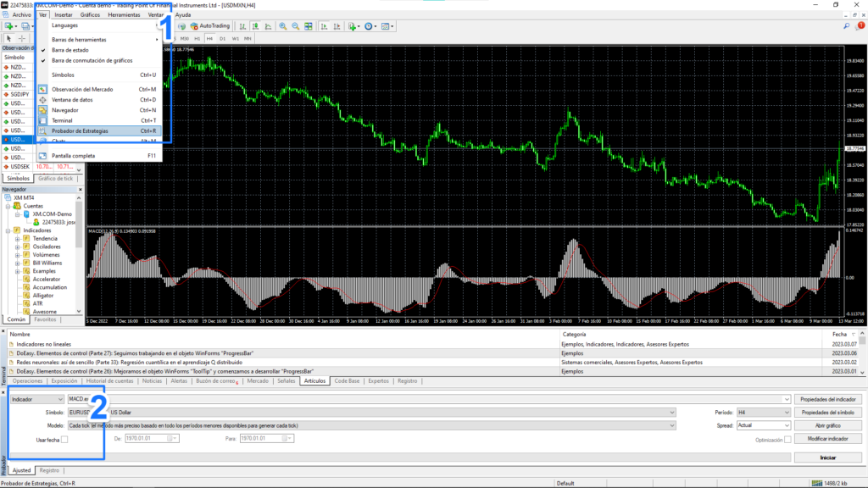Click the strategy tester progress bar
Viewport: 868px width, 488px height.
[x=400, y=457]
